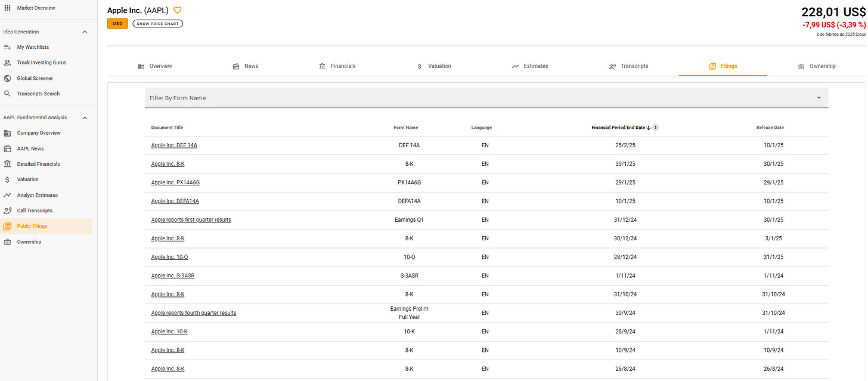This screenshot has width=868, height=381.
Task: Collapse the Idea Generation section
Action: click(x=84, y=32)
